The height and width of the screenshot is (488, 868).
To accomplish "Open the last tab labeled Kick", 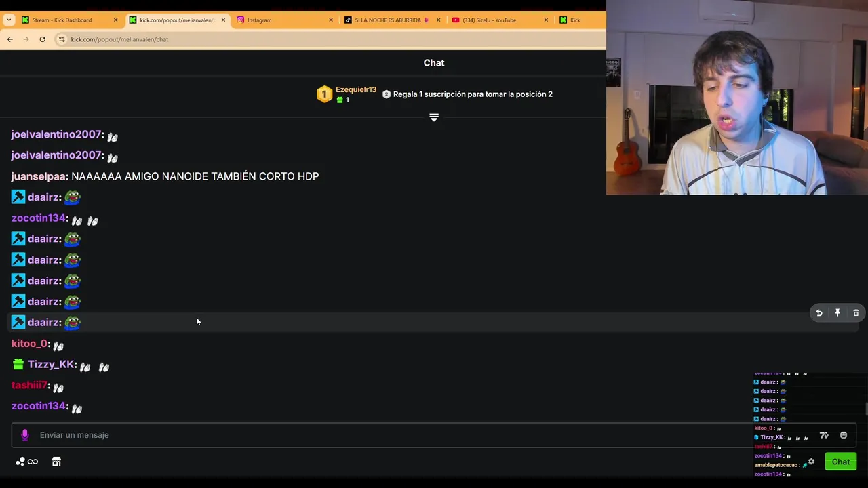I will [580, 20].
